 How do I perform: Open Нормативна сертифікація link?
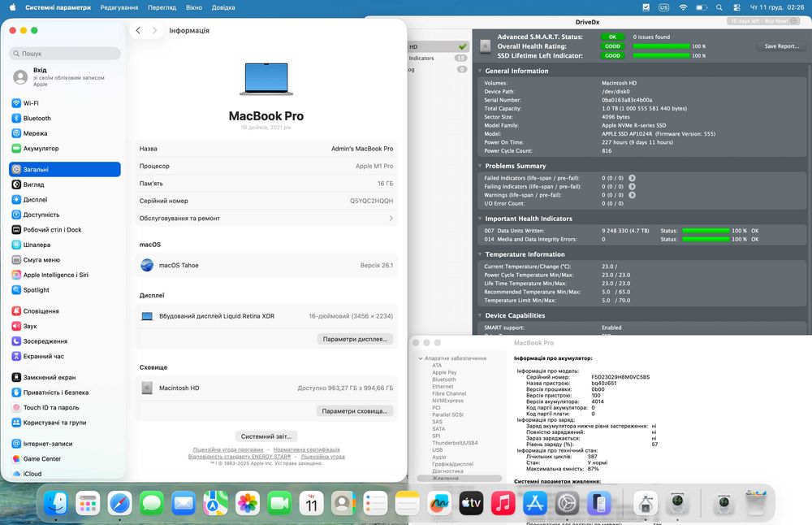click(x=307, y=449)
